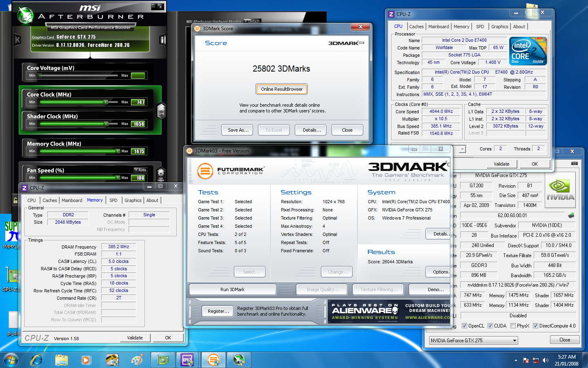Open Internet Explorer from the taskbar
The width and height of the screenshot is (588, 368).
(36, 360)
